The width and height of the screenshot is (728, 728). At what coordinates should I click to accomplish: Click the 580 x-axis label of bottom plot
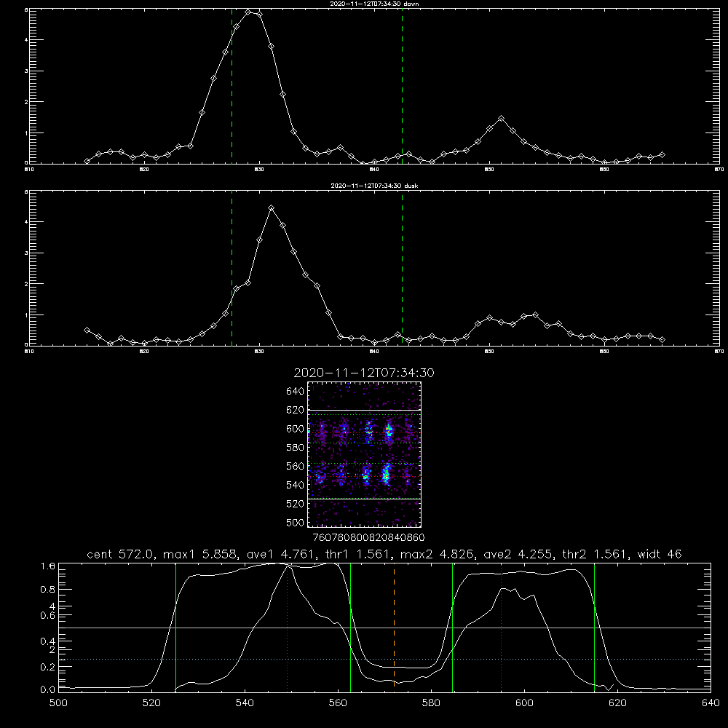pos(431,703)
